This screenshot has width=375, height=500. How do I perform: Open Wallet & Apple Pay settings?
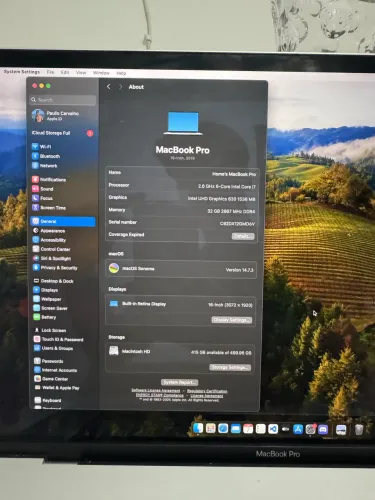pos(57,388)
